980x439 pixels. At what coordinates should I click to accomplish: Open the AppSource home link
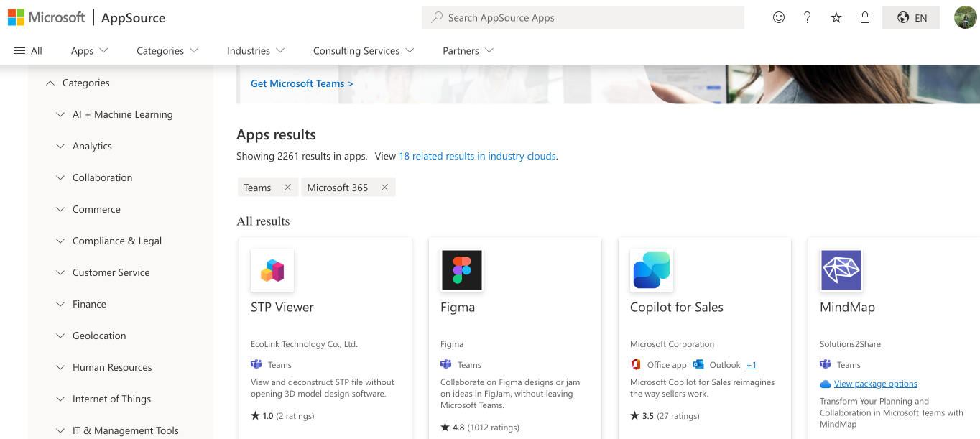point(134,18)
